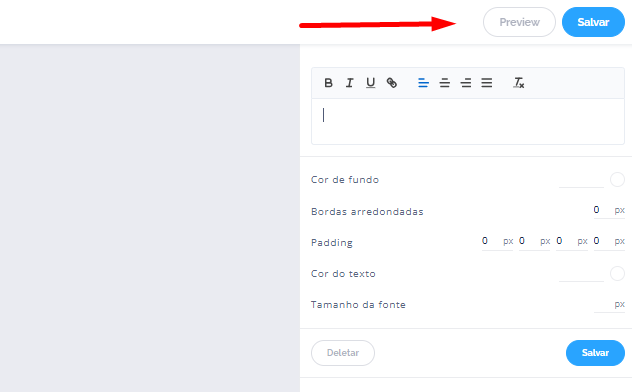The height and width of the screenshot is (392, 632).
Task: Align text to the right
Action: pyautogui.click(x=466, y=83)
